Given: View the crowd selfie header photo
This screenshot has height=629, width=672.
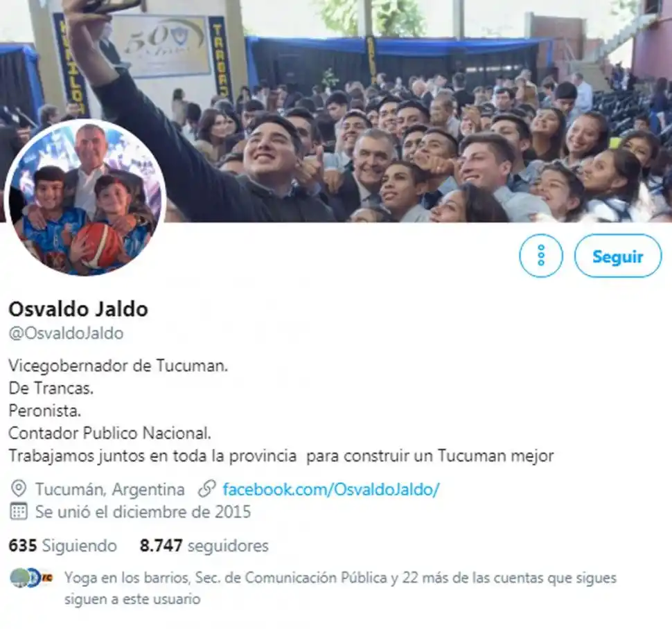Looking at the screenshot, I should [336, 111].
